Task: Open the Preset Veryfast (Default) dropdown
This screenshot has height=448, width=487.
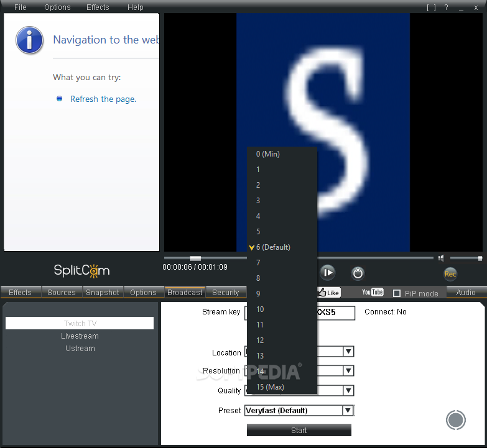Action: (x=299, y=411)
